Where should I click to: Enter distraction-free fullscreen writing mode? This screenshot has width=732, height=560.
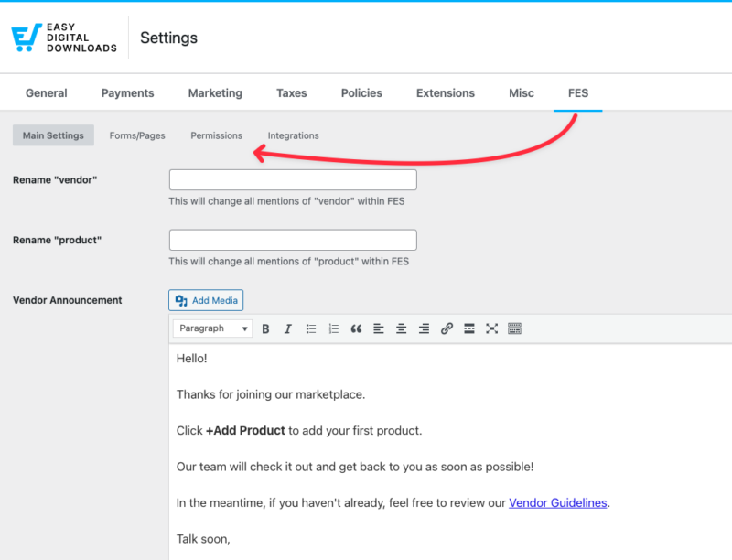pyautogui.click(x=491, y=328)
